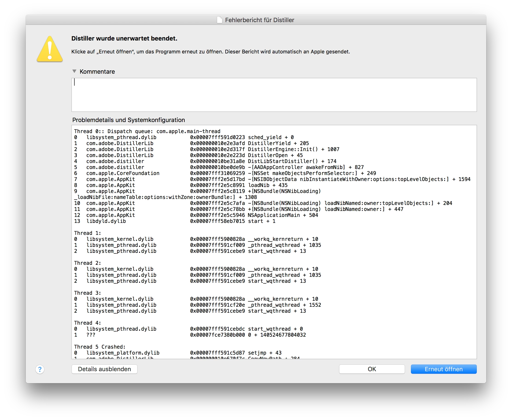Open help with the question mark button
512x420 pixels.
click(x=40, y=369)
